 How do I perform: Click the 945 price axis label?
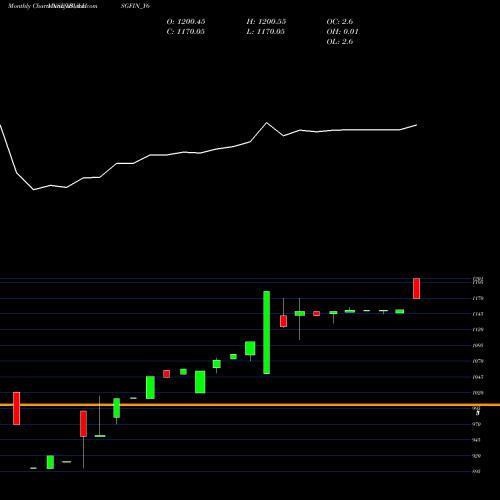click(x=477, y=440)
